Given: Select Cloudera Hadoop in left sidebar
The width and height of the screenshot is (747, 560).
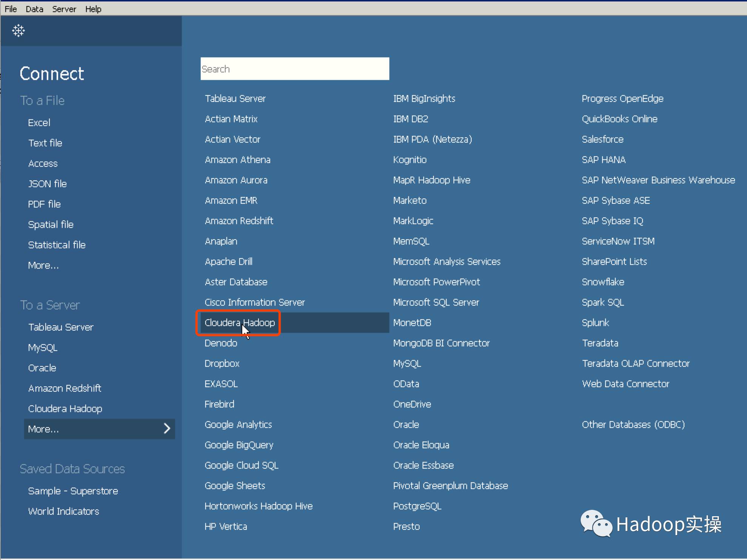Looking at the screenshot, I should tap(65, 409).
